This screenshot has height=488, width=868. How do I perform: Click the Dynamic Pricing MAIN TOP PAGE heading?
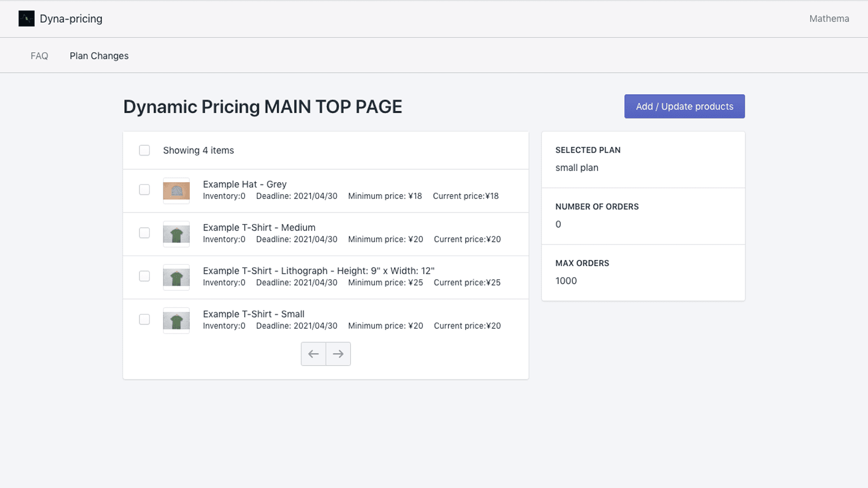point(263,107)
